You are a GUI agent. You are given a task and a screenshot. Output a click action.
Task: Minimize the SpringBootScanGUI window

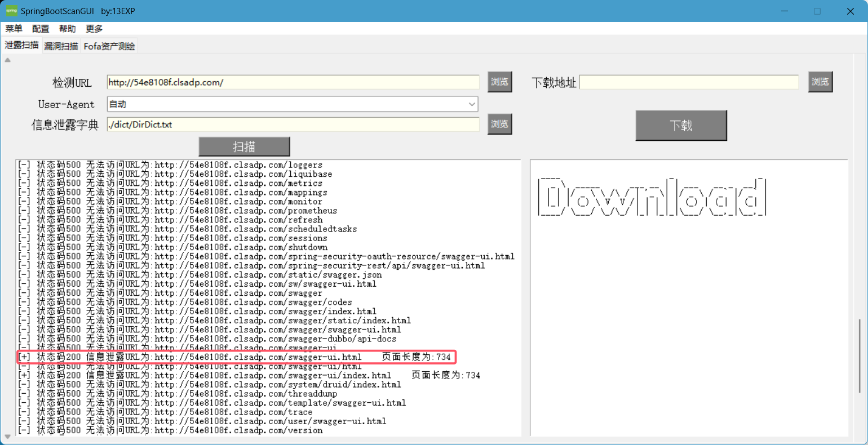[784, 11]
